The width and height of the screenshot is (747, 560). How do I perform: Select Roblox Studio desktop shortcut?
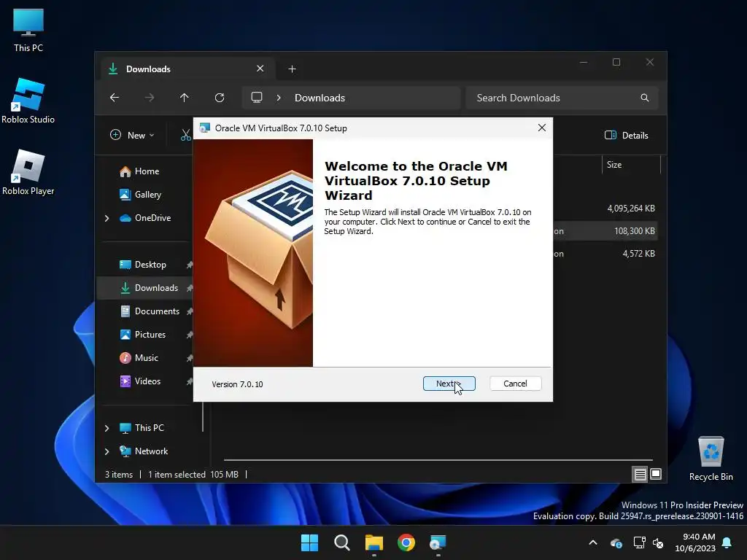(x=28, y=101)
